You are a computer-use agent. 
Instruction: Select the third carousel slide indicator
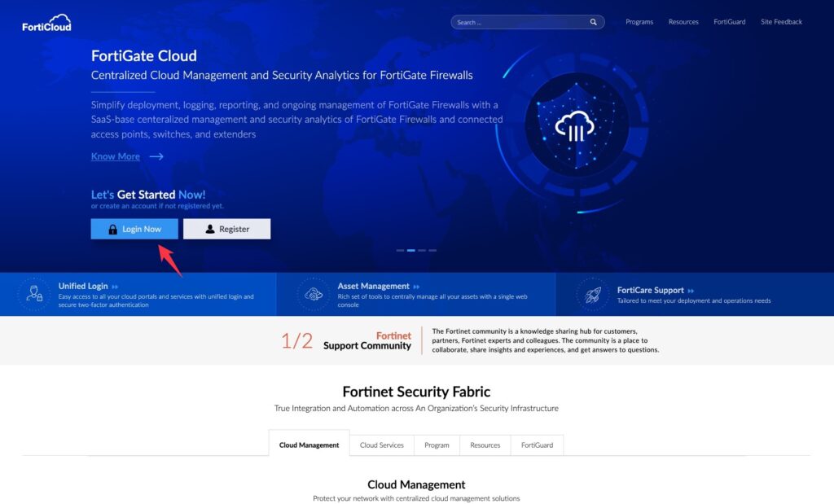coord(422,250)
